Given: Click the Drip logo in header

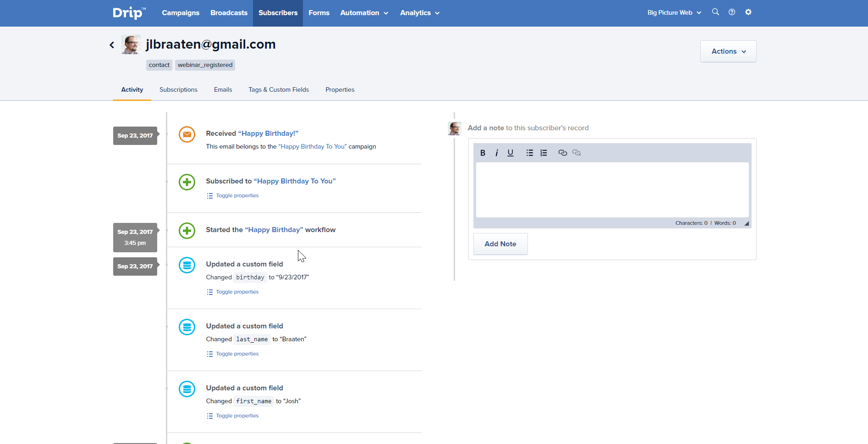Looking at the screenshot, I should click(129, 13).
